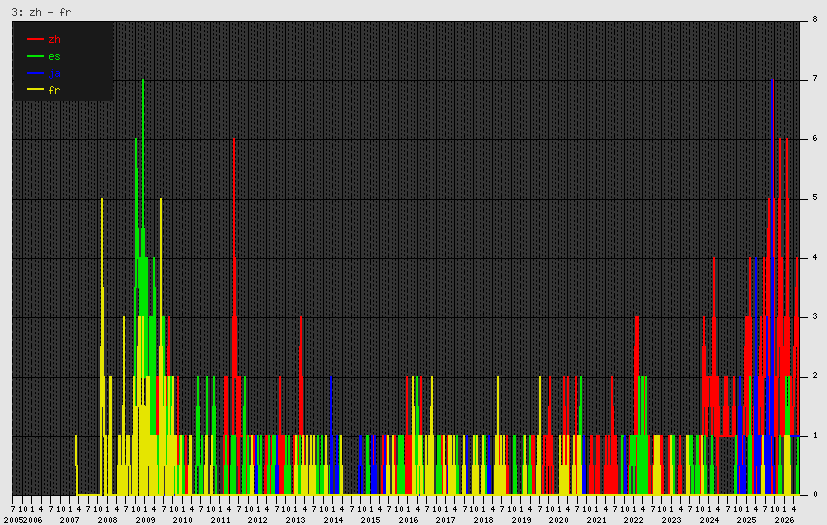Click the red zh legend swatch
Viewport: 827px width, 525px height.
(x=35, y=39)
